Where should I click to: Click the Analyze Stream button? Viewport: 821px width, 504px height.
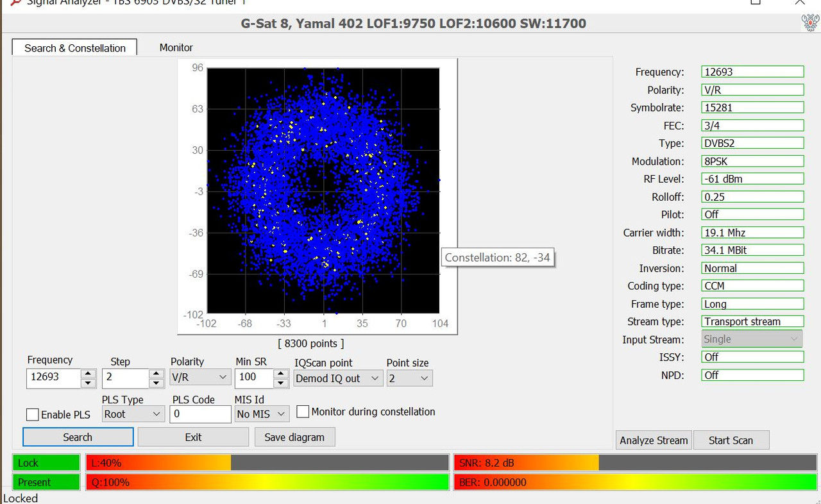pos(654,440)
